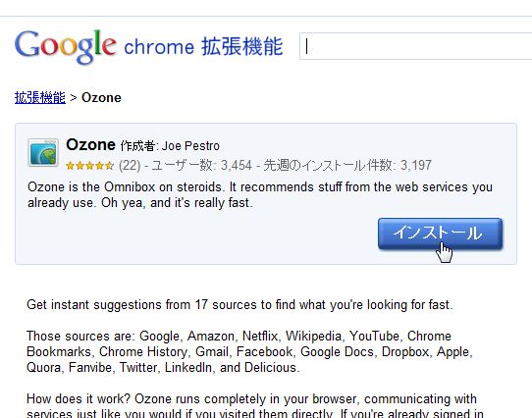Click the 'Get instant suggestions' paragraph

(239, 305)
